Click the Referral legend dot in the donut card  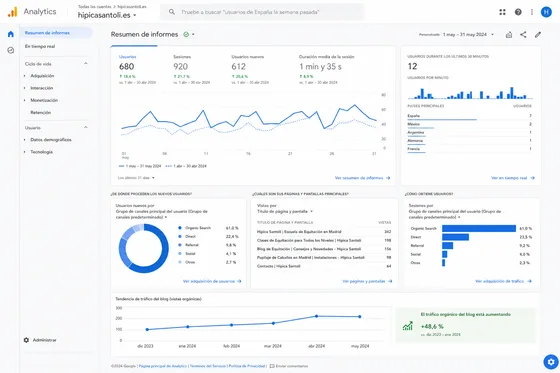[x=180, y=245]
